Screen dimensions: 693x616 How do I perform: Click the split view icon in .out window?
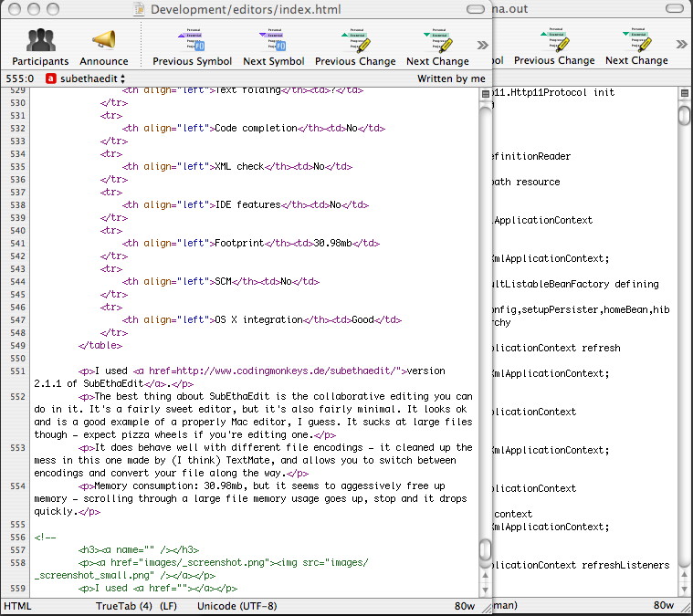point(685,93)
